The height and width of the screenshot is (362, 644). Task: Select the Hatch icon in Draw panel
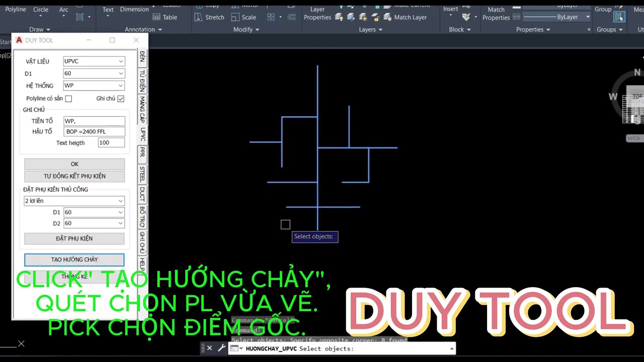(79, 17)
